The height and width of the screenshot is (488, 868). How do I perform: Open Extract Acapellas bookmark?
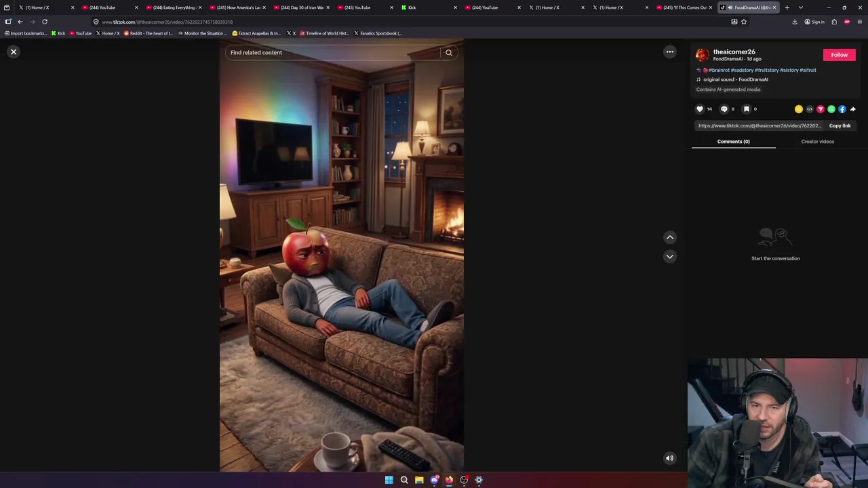click(x=256, y=33)
